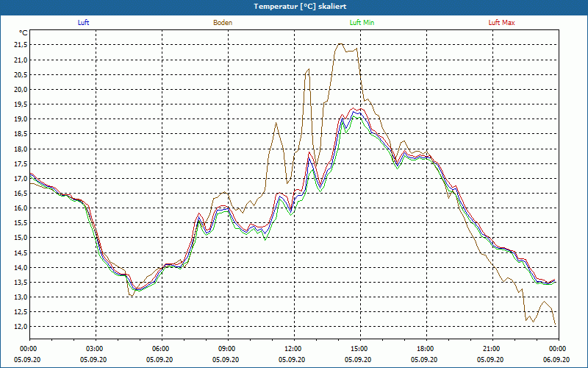Select the brown 'Boden' legend label

[x=223, y=23]
